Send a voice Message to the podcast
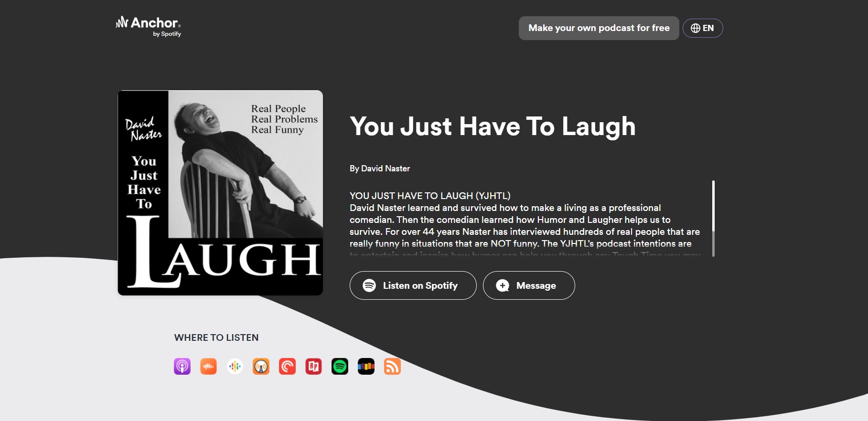The width and height of the screenshot is (868, 421). 528,285
